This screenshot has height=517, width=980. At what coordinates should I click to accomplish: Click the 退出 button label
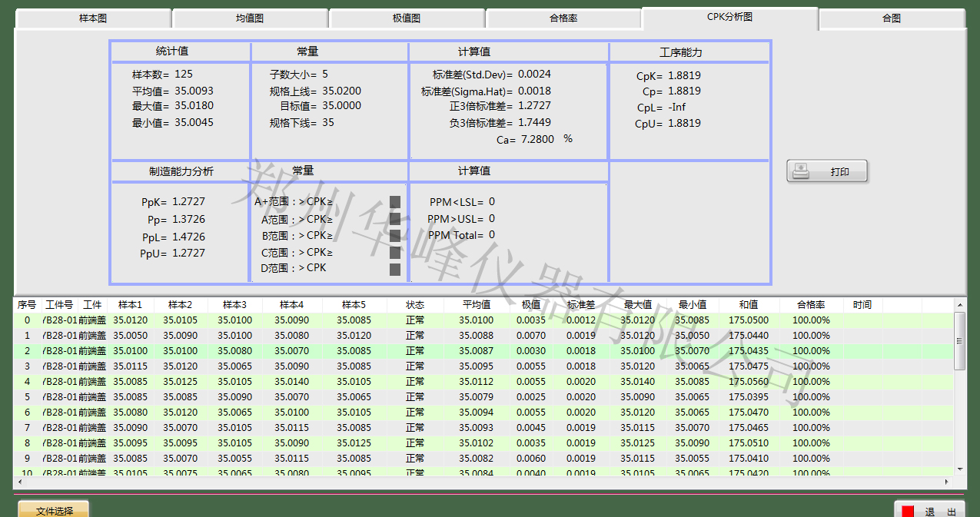coord(940,512)
